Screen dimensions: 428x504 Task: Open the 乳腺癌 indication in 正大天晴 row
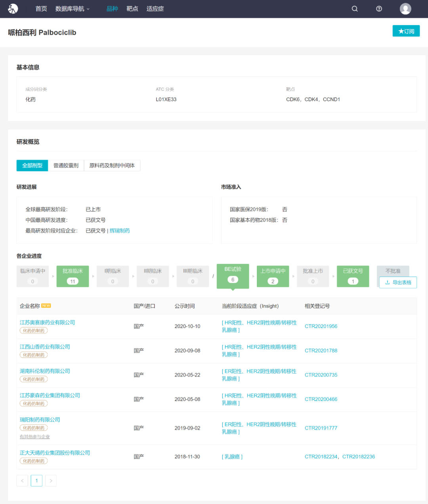point(232,457)
